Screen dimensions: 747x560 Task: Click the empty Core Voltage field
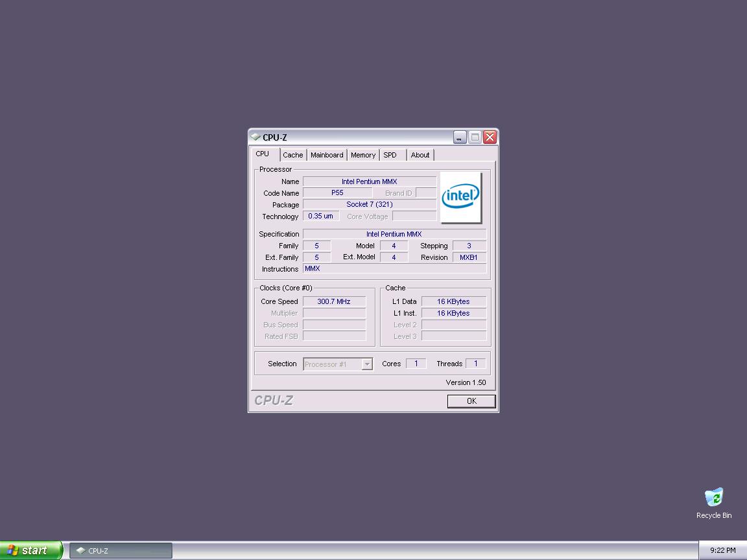tap(414, 216)
